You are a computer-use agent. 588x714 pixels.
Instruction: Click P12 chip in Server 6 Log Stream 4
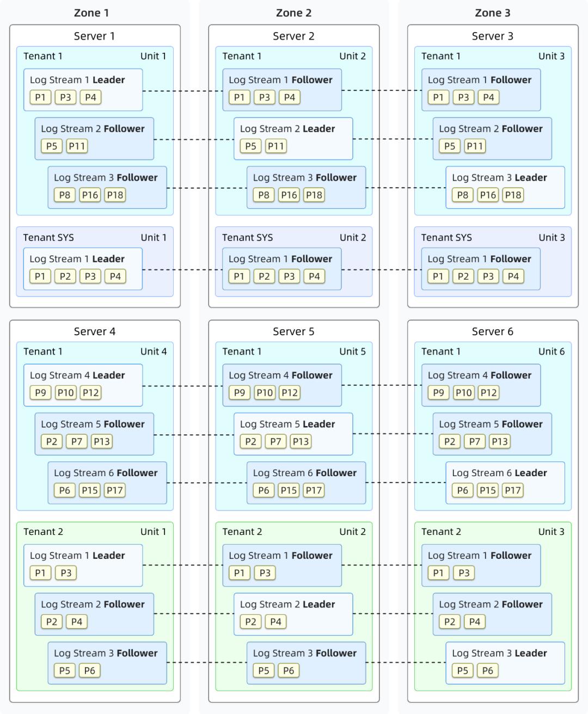pos(488,392)
